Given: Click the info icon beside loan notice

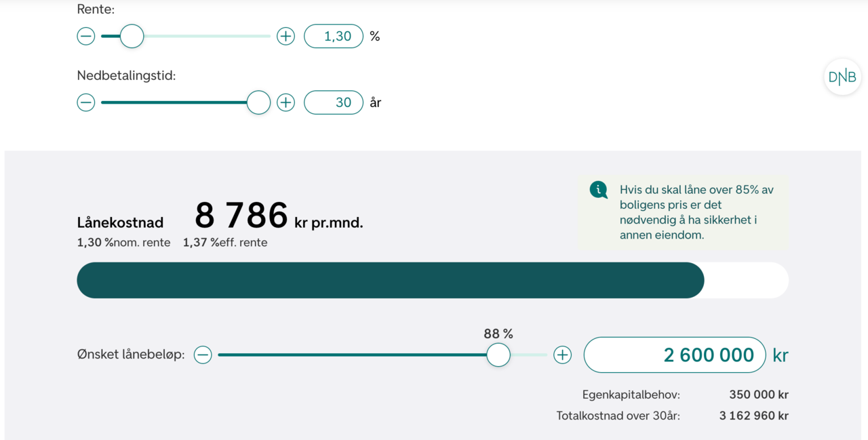Looking at the screenshot, I should [599, 190].
